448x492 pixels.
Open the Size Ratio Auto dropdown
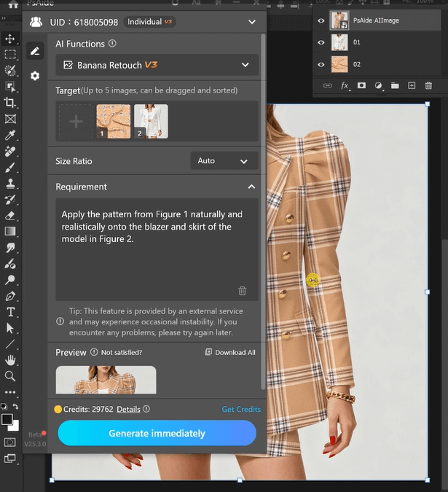(x=224, y=161)
